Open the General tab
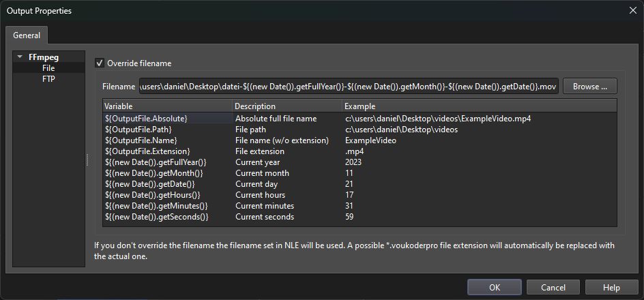The width and height of the screenshot is (644, 300). 27,35
